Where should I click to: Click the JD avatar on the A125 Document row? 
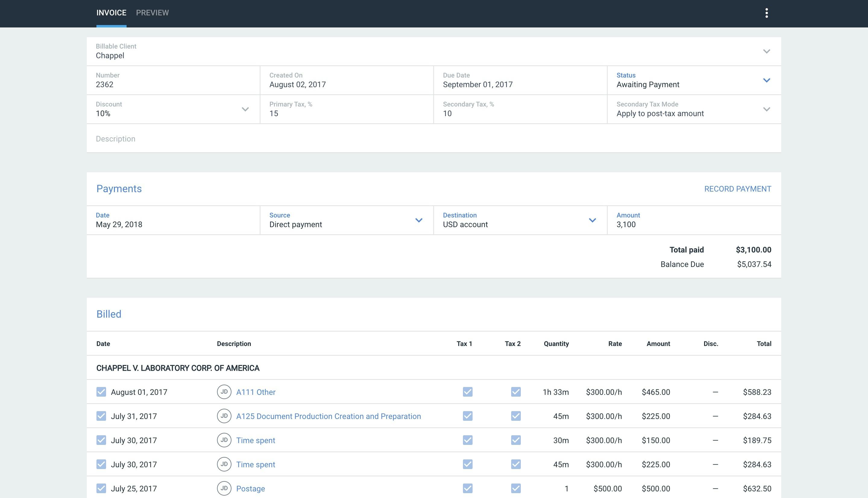pos(225,416)
